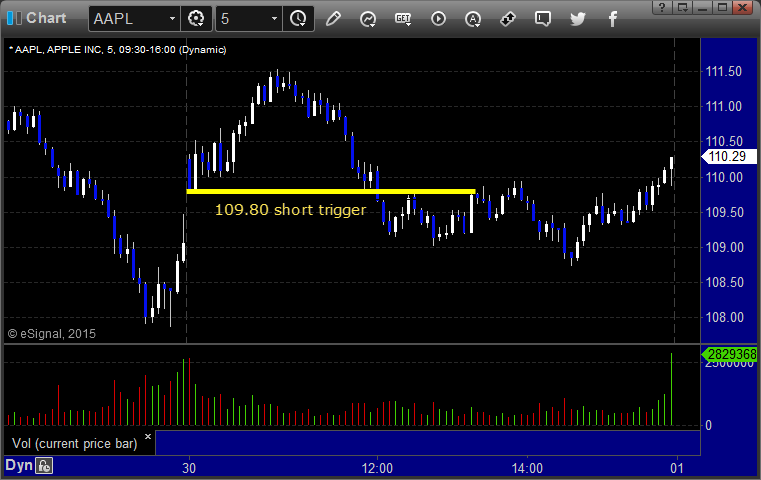Click the Chart window link icon
This screenshot has height=480, width=761.
14,18
